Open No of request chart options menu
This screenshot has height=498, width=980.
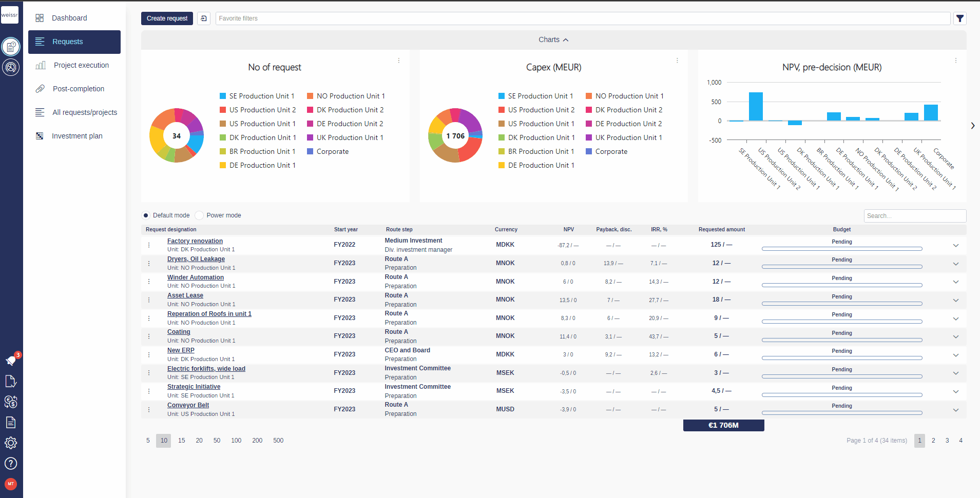coord(399,61)
